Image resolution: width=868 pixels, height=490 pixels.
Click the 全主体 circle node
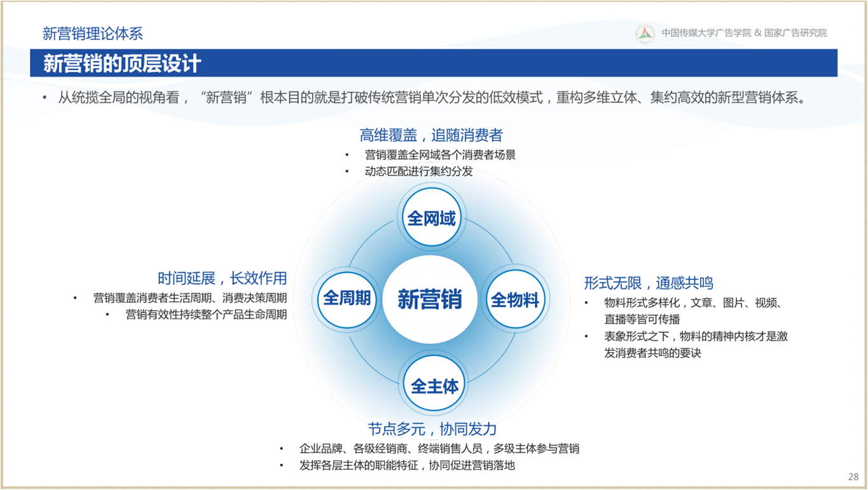click(434, 385)
